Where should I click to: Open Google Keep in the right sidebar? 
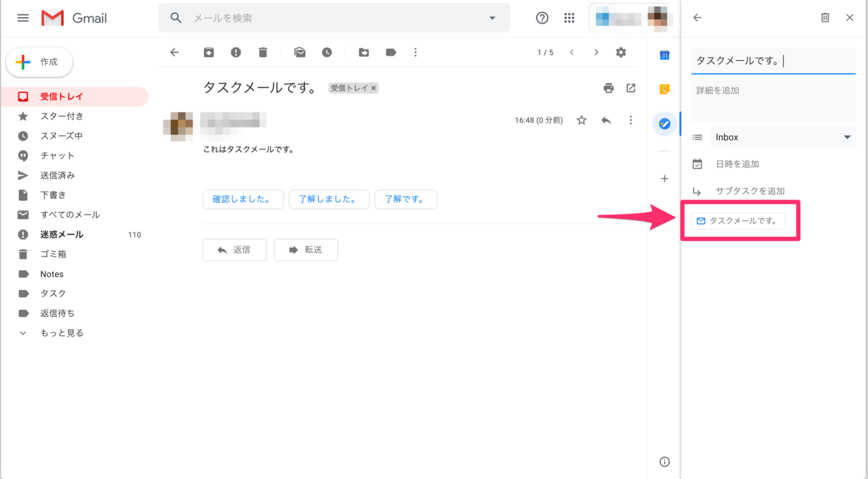pos(664,90)
